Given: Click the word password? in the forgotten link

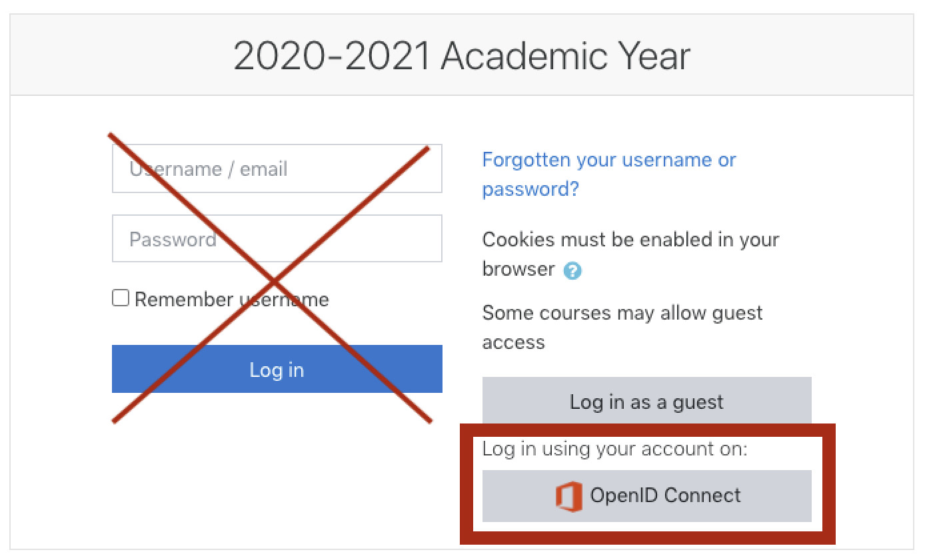Looking at the screenshot, I should 530,189.
